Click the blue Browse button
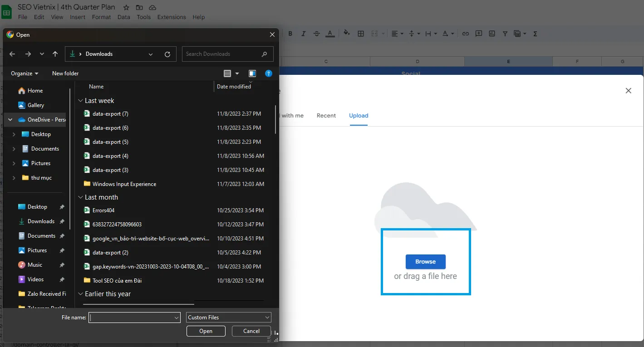 426,262
